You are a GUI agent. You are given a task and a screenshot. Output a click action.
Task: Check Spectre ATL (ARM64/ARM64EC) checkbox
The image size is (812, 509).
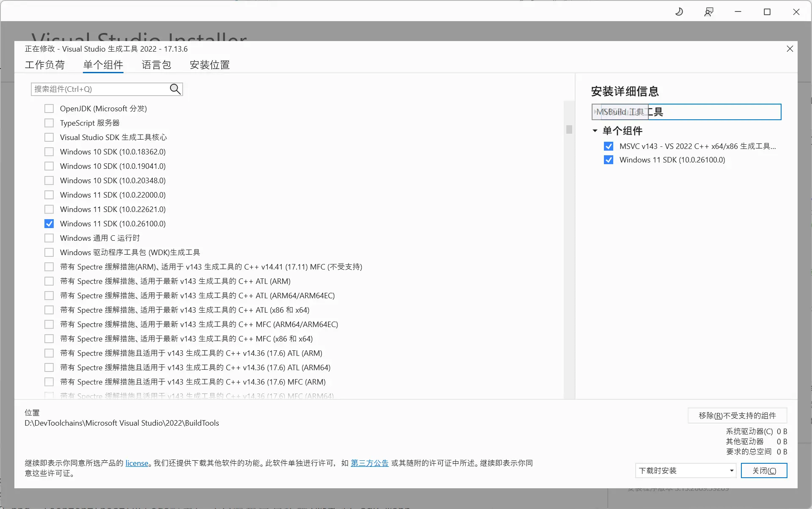coord(49,296)
